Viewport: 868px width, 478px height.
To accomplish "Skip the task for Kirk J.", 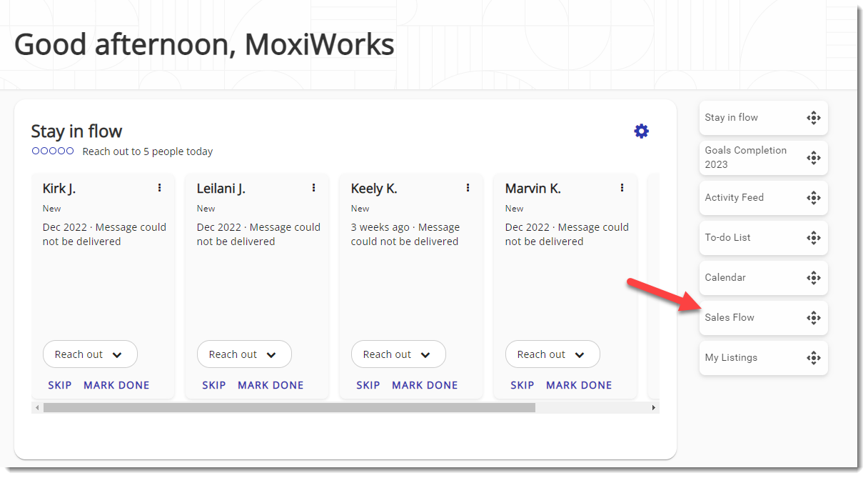I will [60, 384].
